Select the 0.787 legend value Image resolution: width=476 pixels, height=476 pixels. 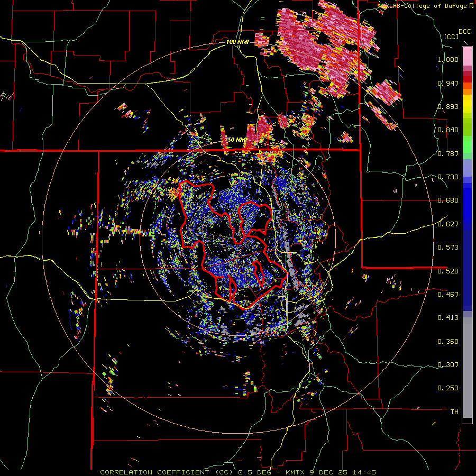click(x=448, y=153)
